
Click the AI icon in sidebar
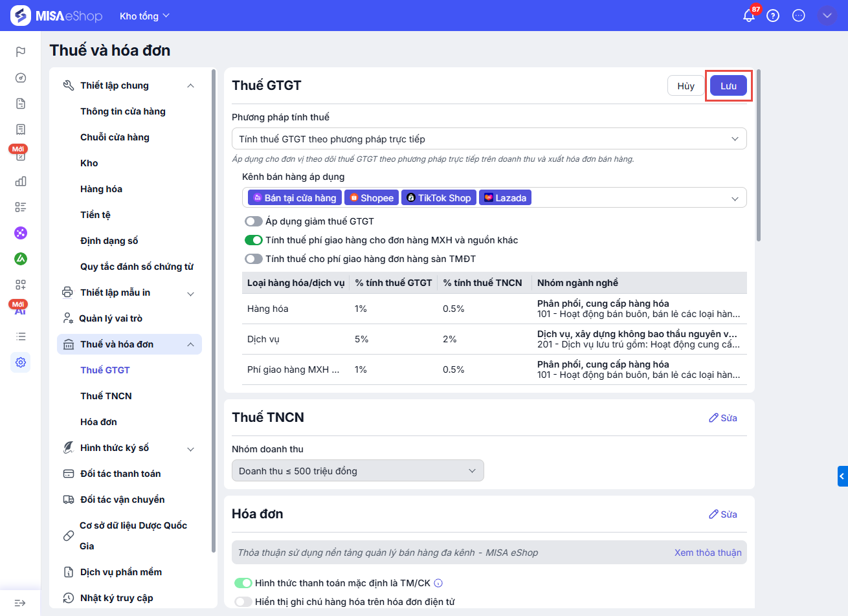(x=21, y=311)
